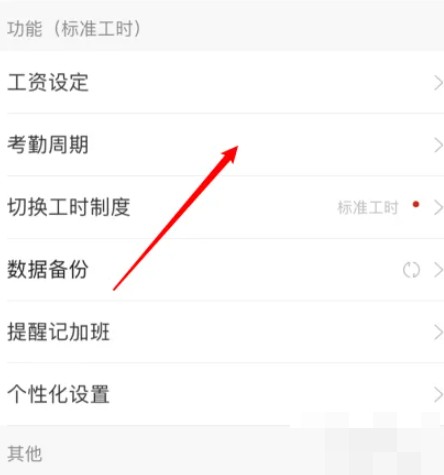This screenshot has height=475, width=444.
Task: Tap the 个性化设置 text label
Action: click(x=58, y=394)
